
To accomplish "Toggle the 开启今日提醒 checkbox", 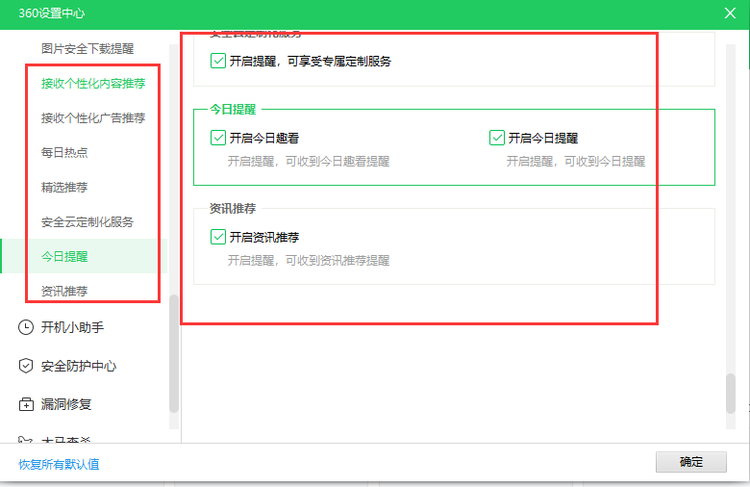I will point(497,138).
